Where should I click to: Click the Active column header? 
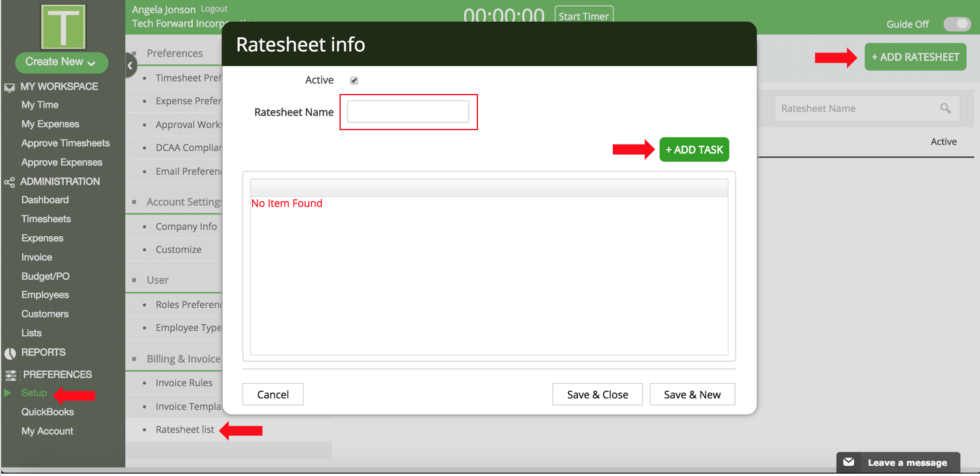(x=943, y=142)
